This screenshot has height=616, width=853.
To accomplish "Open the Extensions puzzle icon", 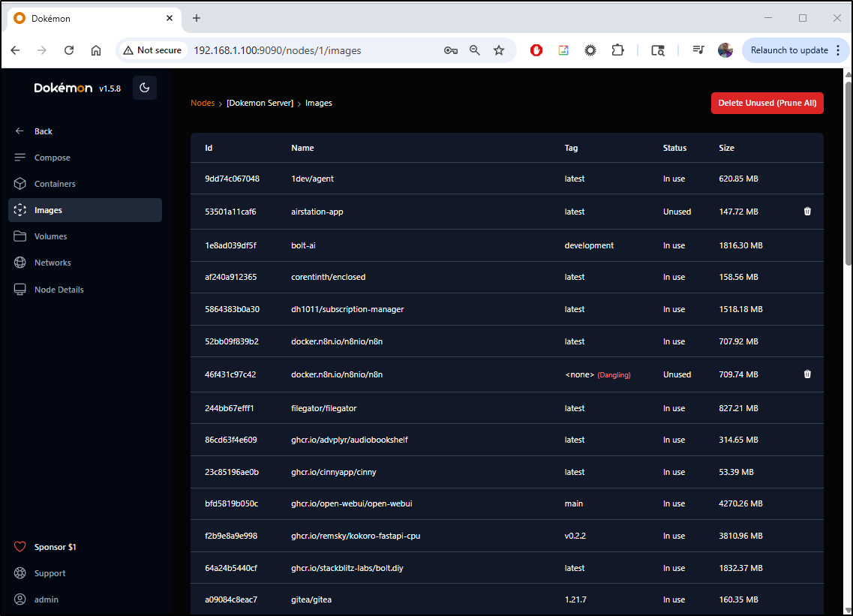I will point(617,50).
